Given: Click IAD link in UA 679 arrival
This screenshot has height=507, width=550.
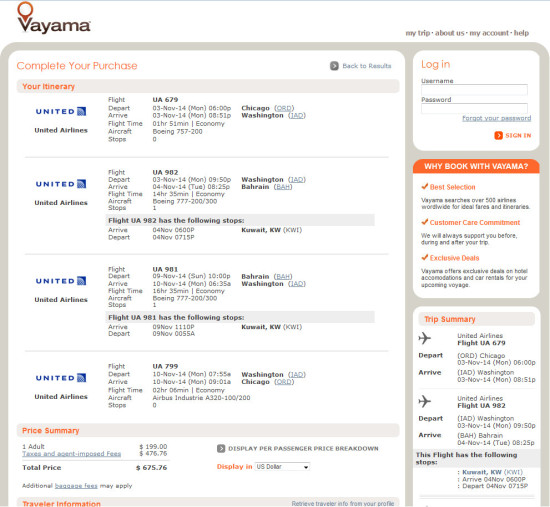Looking at the screenshot, I should pyautogui.click(x=297, y=115).
